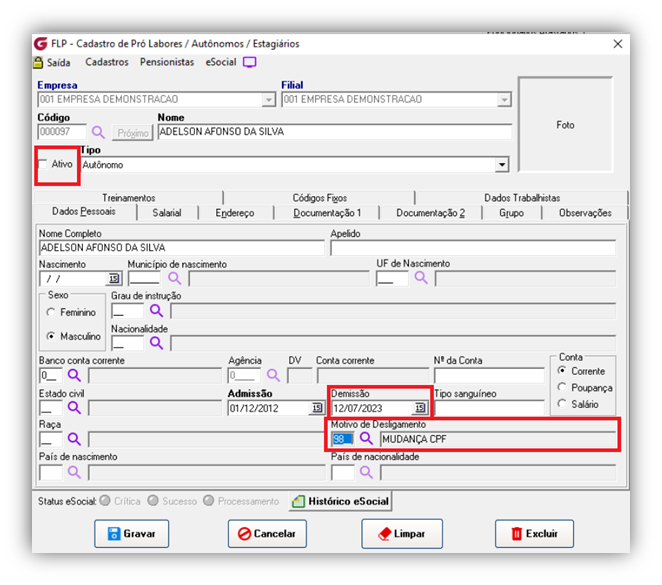The image size is (662, 585).
Task: Open Nacionalidade lookup magnifier
Action: point(156,343)
